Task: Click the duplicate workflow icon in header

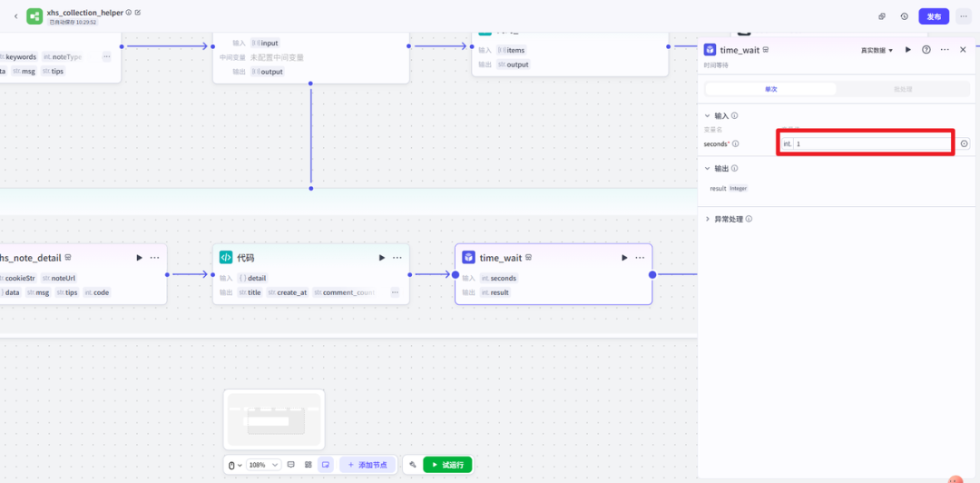Action: pos(882,16)
